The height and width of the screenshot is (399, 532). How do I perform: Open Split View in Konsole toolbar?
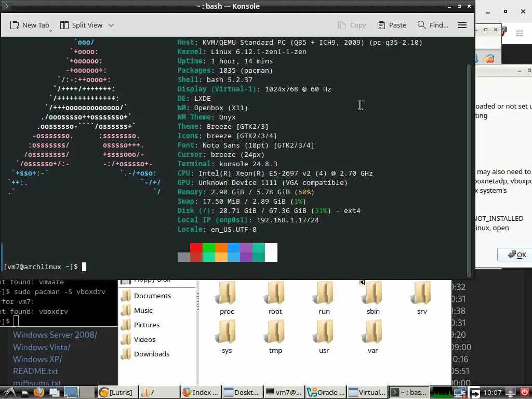coord(81,25)
